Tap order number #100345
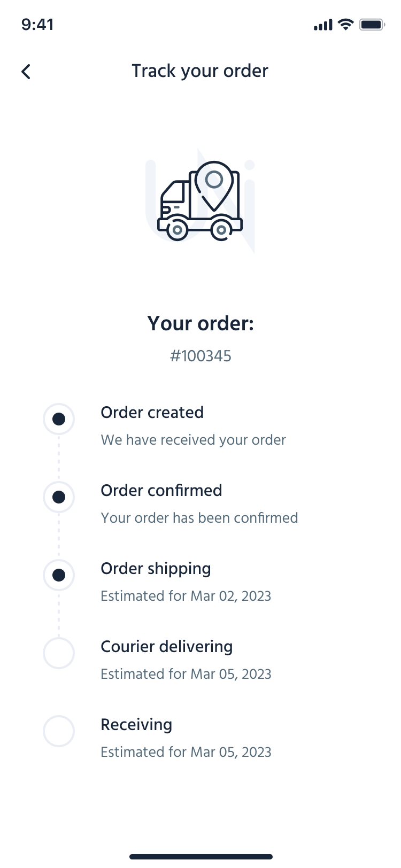The image size is (401, 868). coord(200,356)
